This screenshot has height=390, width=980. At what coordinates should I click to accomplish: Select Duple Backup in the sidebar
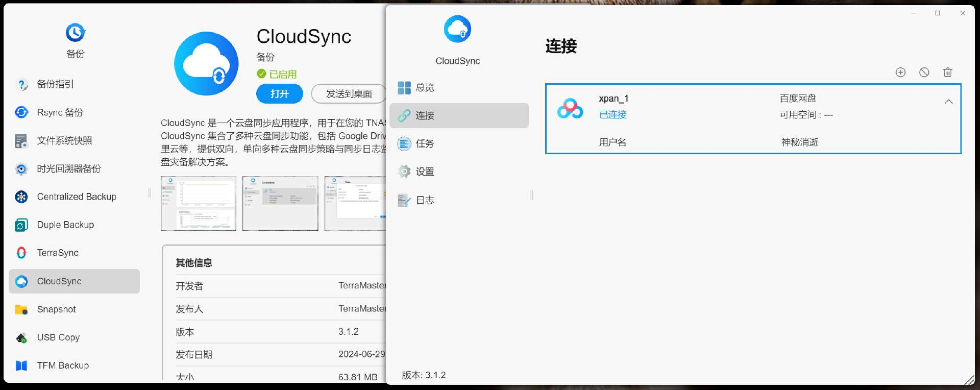click(74, 225)
